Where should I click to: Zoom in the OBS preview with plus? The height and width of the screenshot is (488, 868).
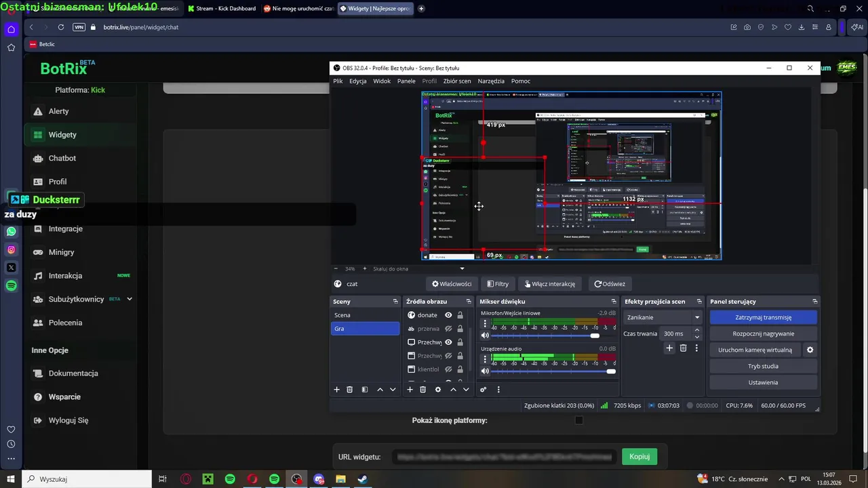(x=364, y=268)
